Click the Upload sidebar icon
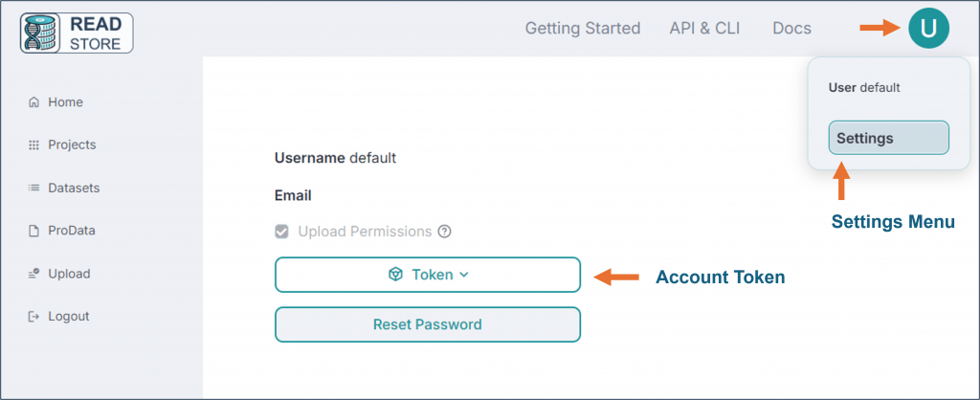The height and width of the screenshot is (400, 980). [x=33, y=274]
